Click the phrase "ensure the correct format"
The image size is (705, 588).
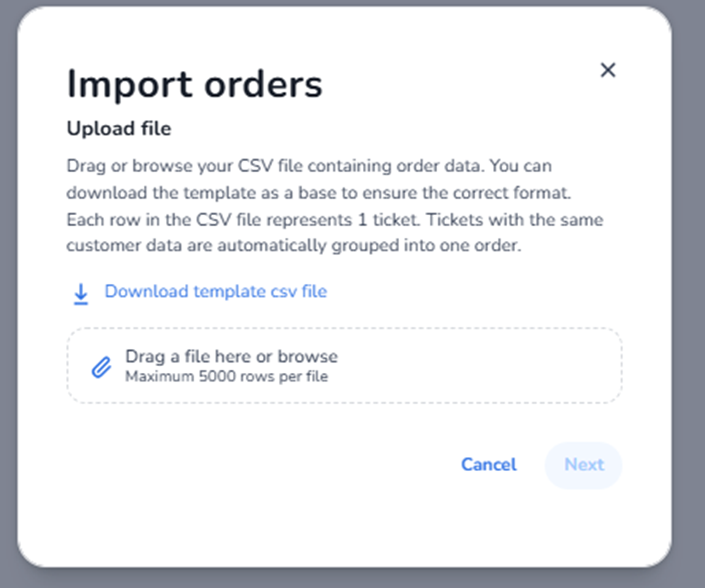[466, 193]
